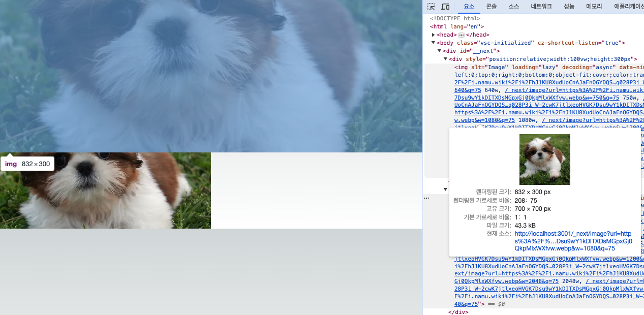Click the 1080w descriptor in the srcset
Screen dimensions: 644x315
pos(528,120)
